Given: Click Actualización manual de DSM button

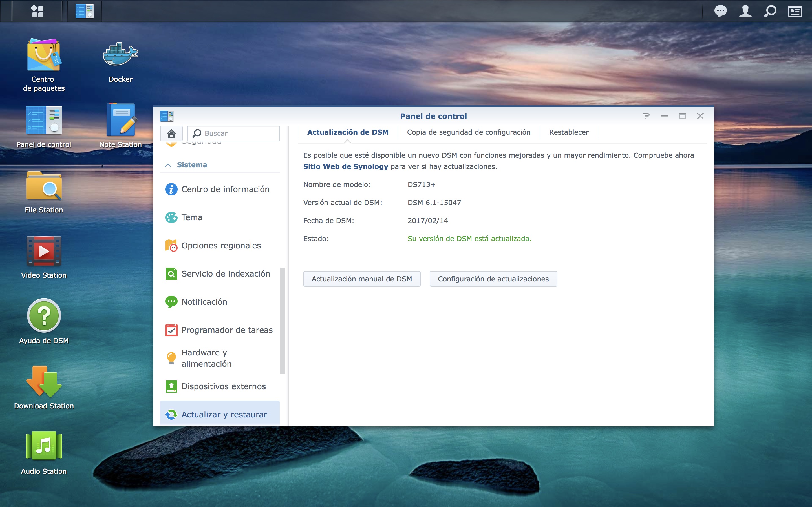Looking at the screenshot, I should [362, 279].
